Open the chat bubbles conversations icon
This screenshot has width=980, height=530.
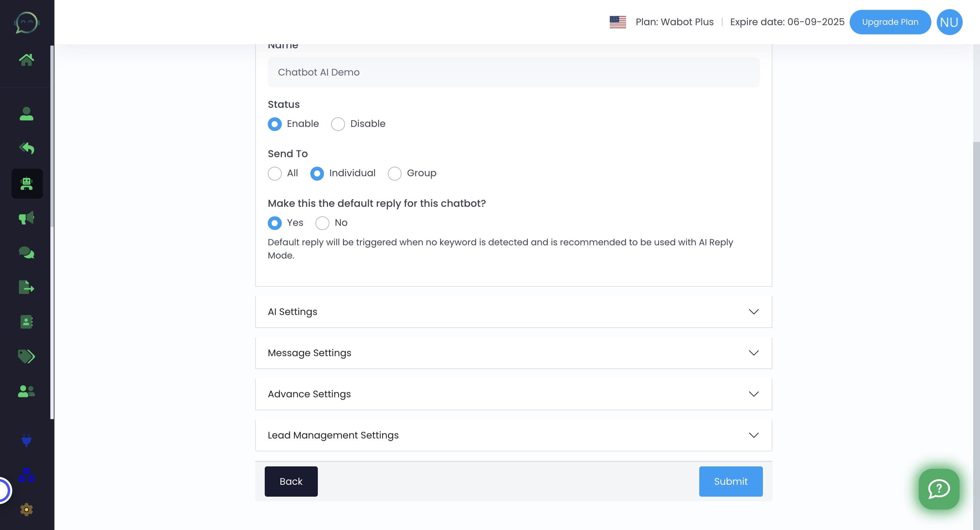point(26,252)
